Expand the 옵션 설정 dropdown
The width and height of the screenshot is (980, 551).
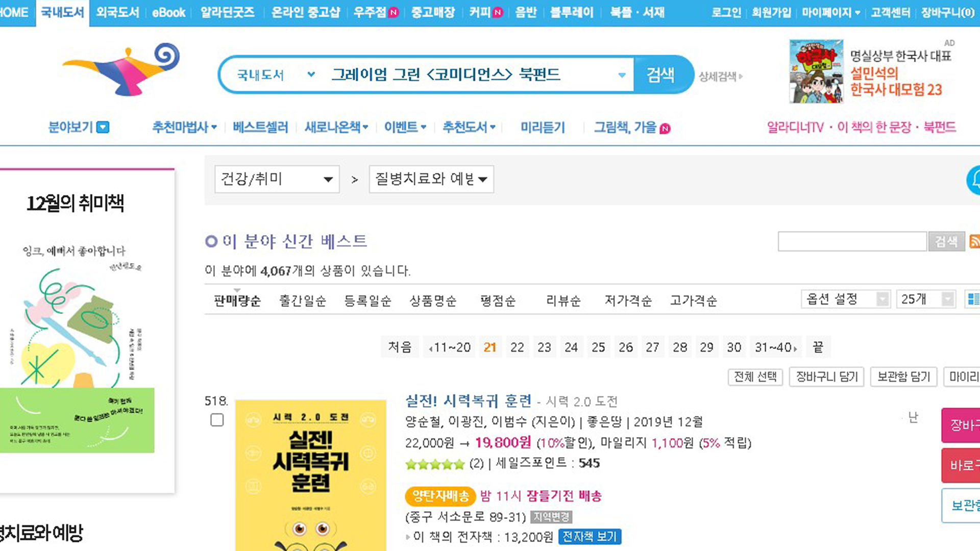point(845,299)
